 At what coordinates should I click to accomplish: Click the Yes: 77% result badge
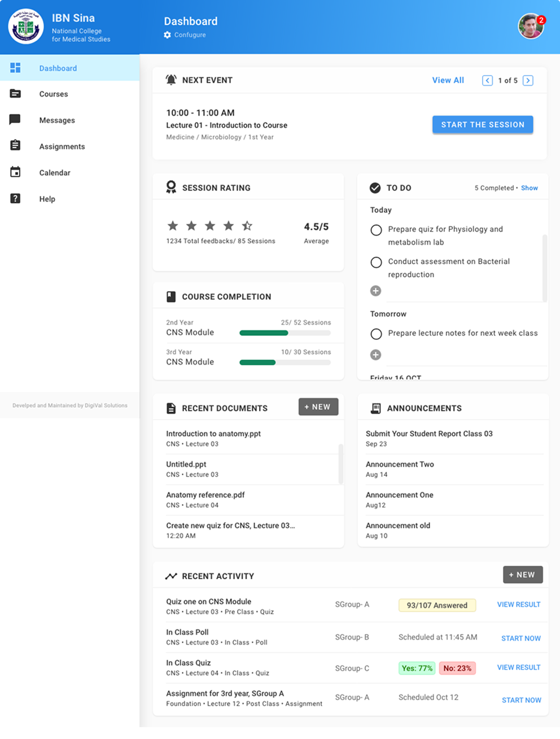[417, 668]
